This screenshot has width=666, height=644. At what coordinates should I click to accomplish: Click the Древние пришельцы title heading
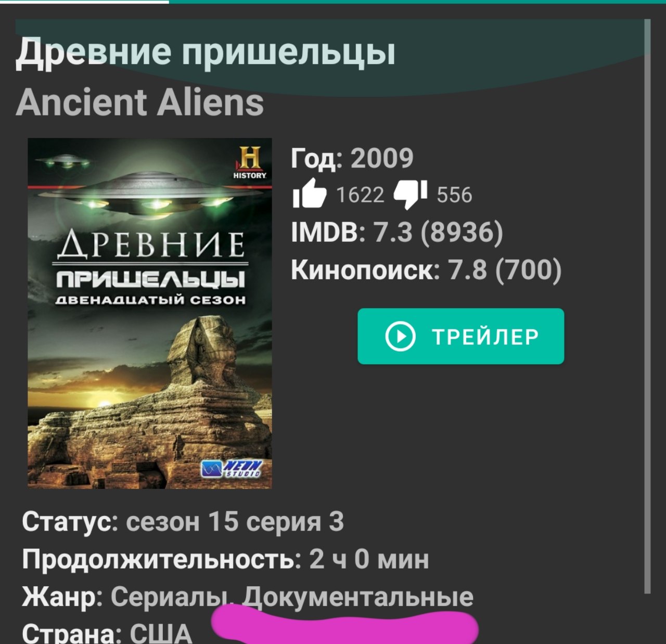coord(206,52)
